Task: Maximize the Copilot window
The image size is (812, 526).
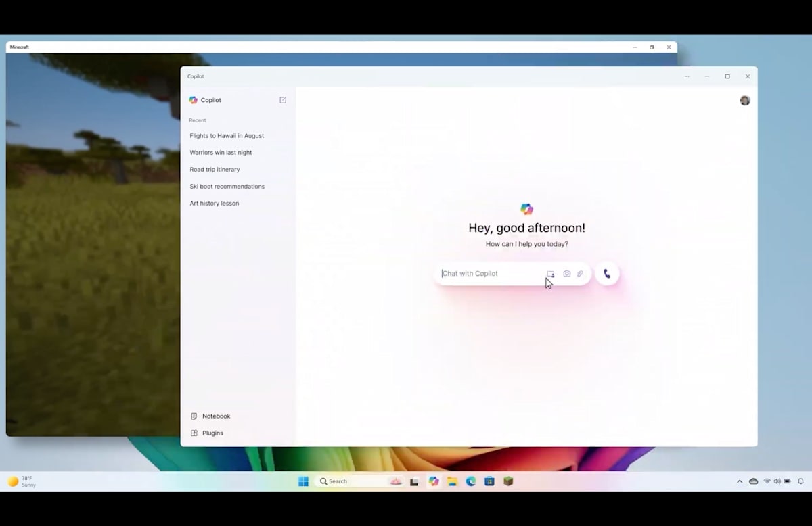Action: coord(727,76)
